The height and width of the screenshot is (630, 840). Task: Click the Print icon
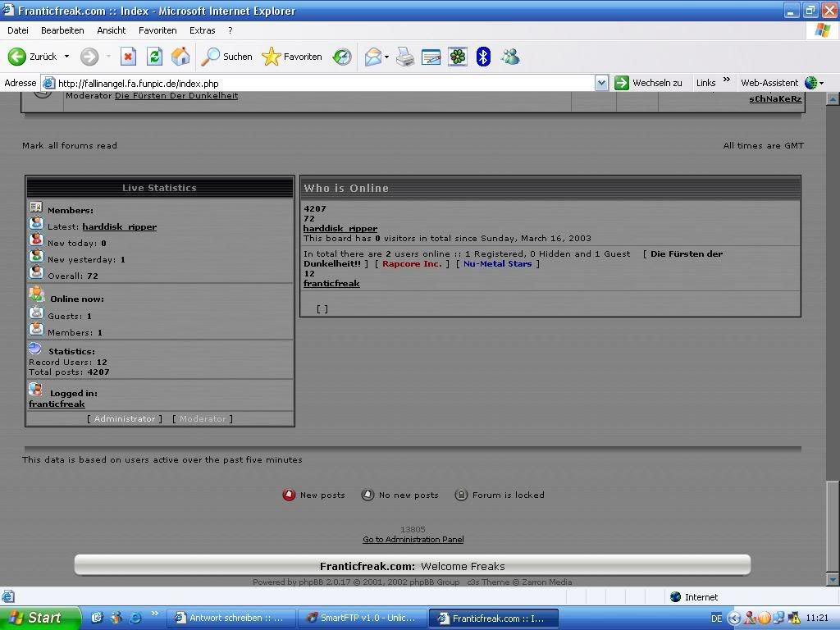(405, 57)
